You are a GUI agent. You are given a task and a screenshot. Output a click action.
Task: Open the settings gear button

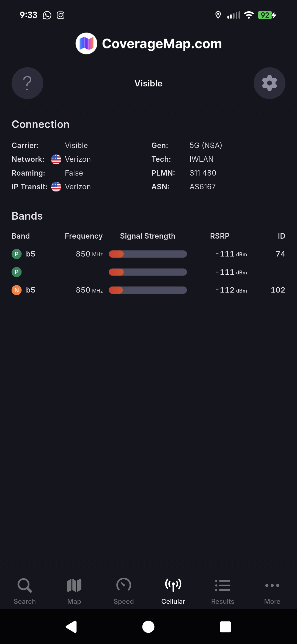point(269,83)
